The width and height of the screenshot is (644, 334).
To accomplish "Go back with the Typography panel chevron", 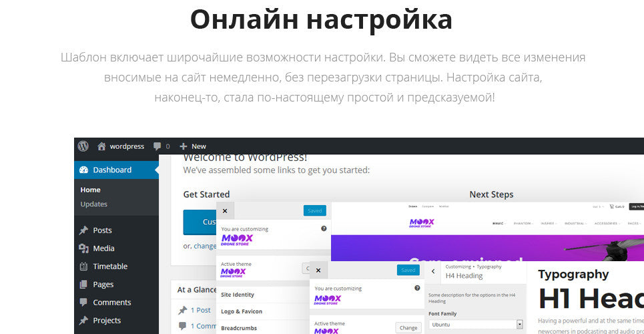I will pyautogui.click(x=433, y=271).
